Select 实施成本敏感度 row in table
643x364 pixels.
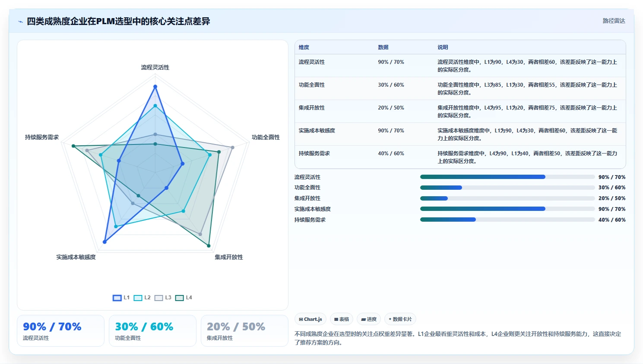[460, 134]
